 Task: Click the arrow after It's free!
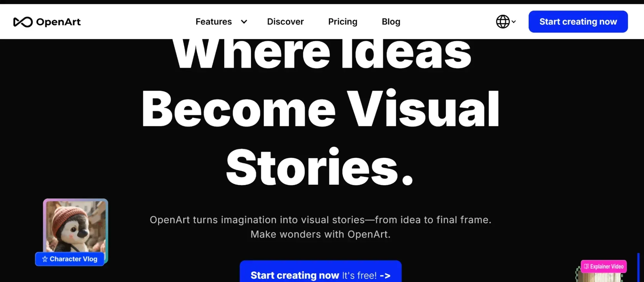(385, 276)
